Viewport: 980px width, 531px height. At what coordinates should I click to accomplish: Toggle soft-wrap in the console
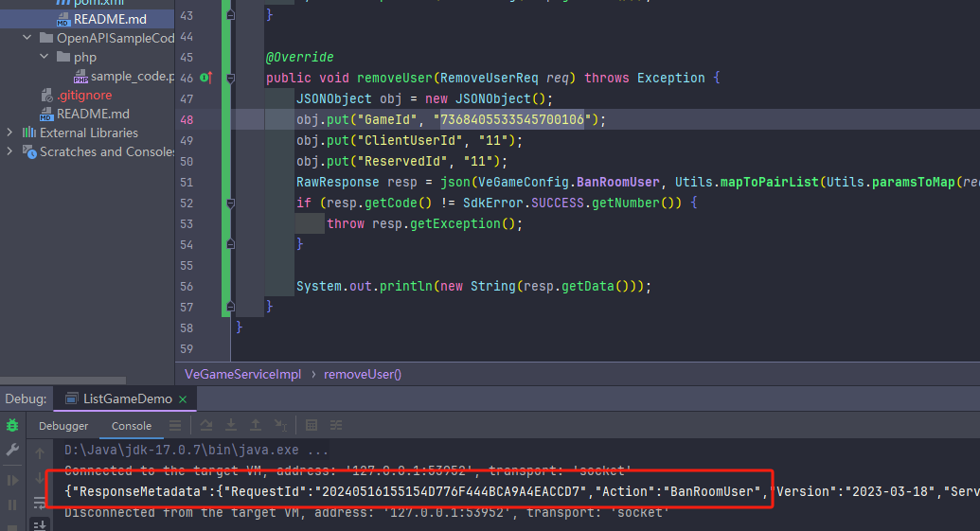pos(40,503)
